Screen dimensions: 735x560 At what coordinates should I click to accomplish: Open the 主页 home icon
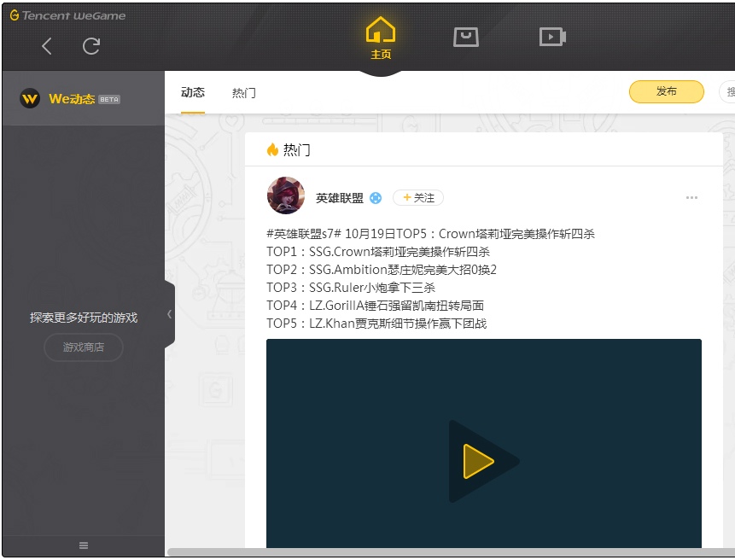pos(381,38)
